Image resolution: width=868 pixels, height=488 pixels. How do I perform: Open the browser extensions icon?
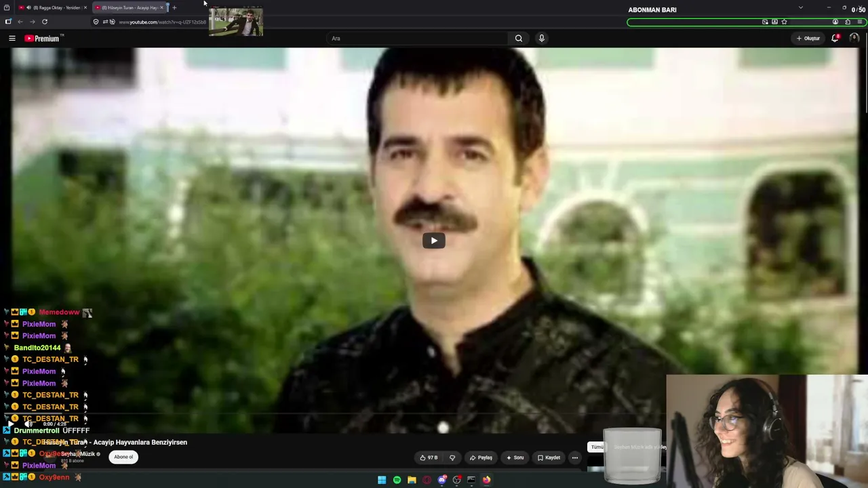click(848, 22)
